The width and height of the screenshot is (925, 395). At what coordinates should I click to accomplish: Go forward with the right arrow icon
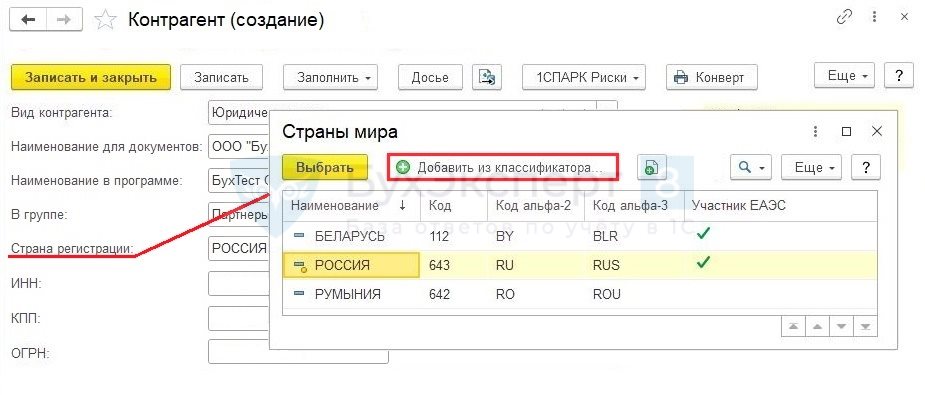coord(64,20)
